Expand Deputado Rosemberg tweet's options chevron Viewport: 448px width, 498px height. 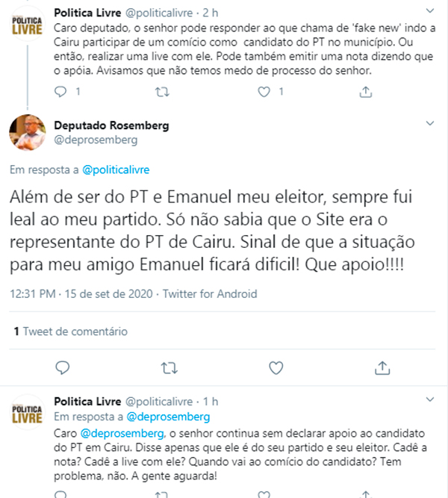pos(429,121)
